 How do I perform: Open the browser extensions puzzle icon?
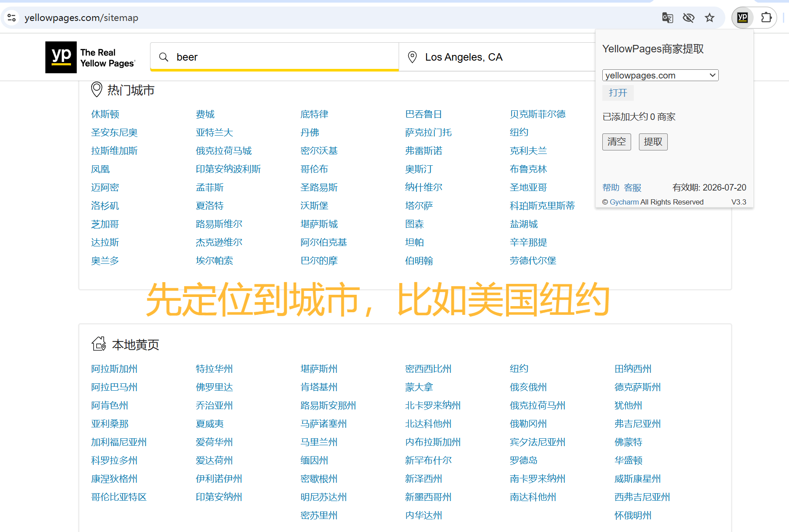pos(766,18)
